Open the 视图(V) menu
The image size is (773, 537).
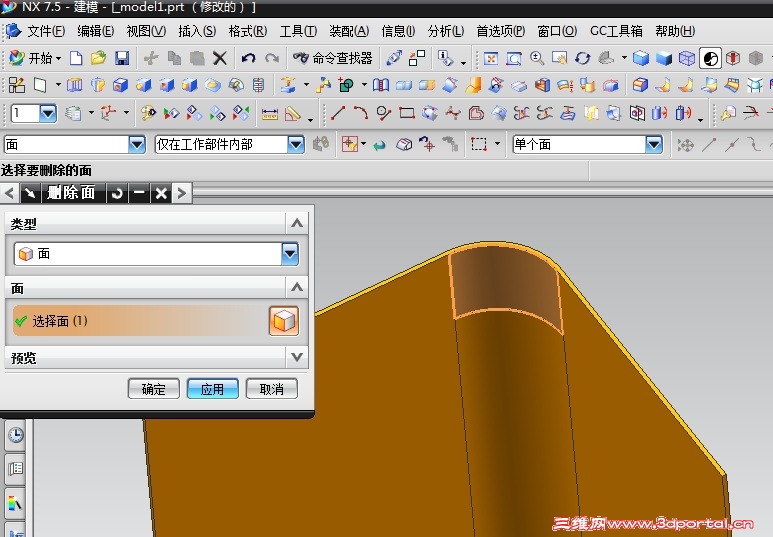146,31
